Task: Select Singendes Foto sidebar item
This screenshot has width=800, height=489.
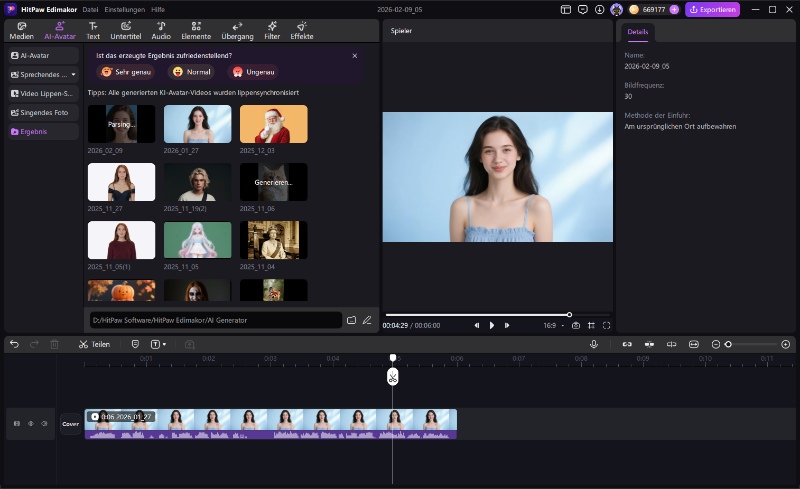Action: (x=43, y=112)
